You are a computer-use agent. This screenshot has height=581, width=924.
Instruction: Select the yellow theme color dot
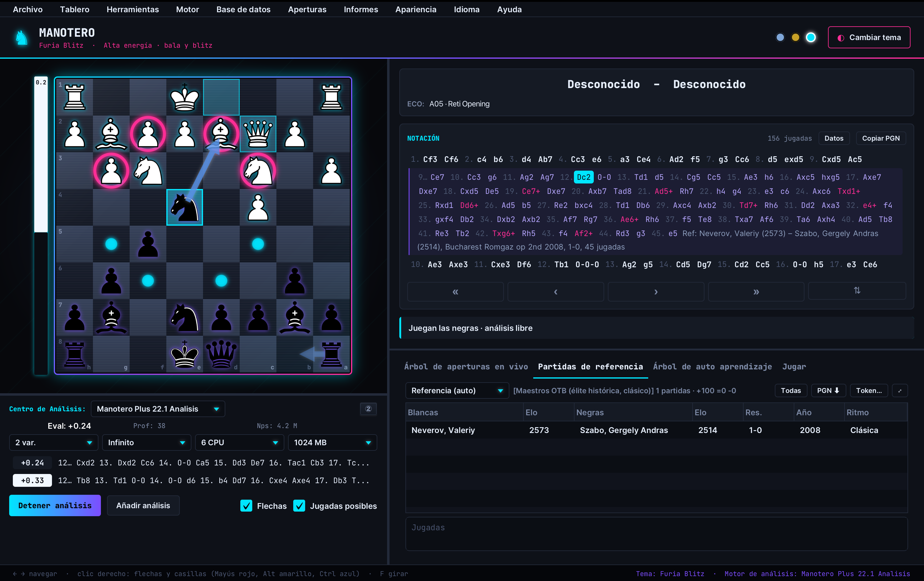[796, 37]
